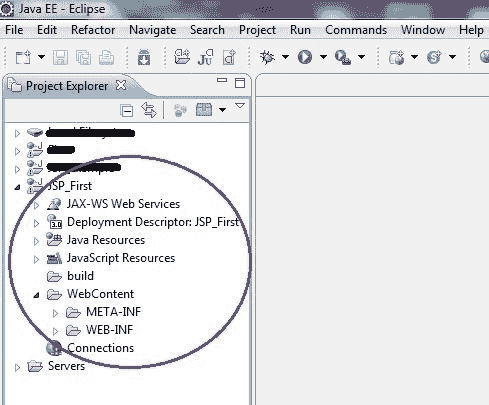Image resolution: width=489 pixels, height=405 pixels.
Task: Click the new JUnit test toolbar icon
Action: pos(205,57)
